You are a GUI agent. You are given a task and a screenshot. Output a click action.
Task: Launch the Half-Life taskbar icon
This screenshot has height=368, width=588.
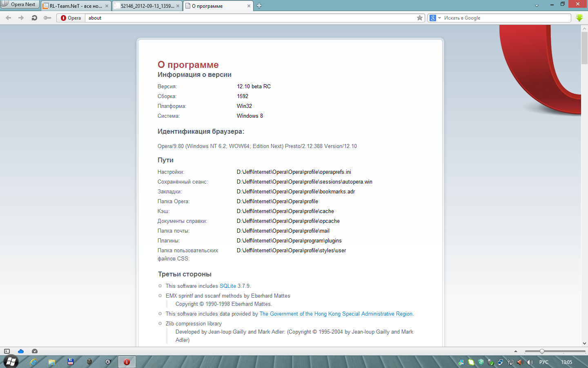click(108, 362)
